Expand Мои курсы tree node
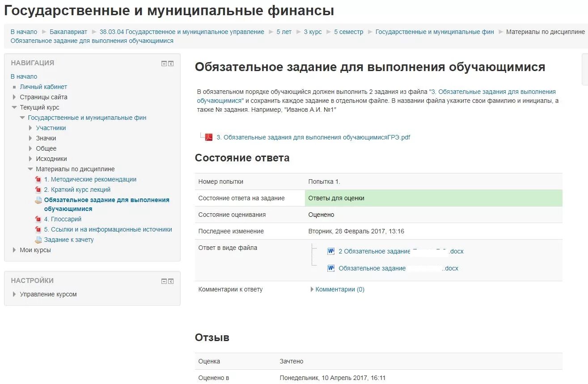Viewport: 588px width, 384px height. click(x=14, y=250)
